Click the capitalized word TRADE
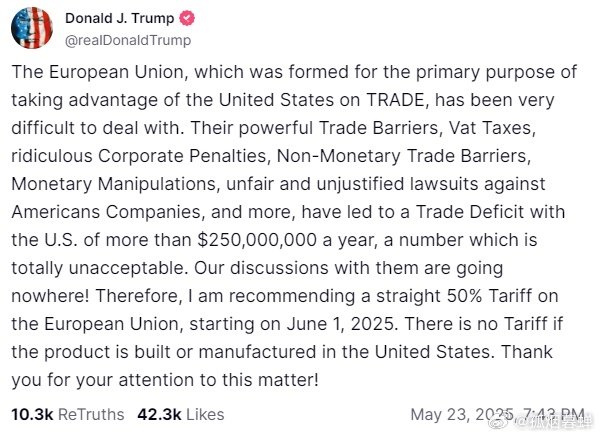The width and height of the screenshot is (600, 437). 395,100
